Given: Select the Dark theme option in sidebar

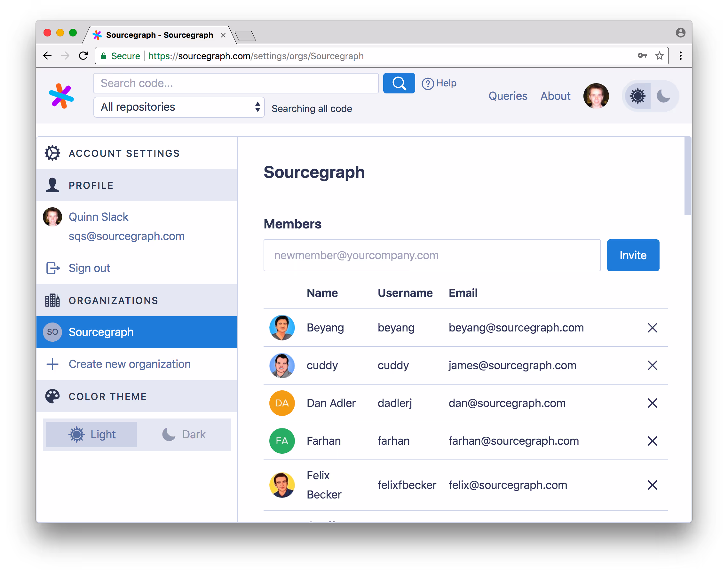Looking at the screenshot, I should tap(184, 434).
